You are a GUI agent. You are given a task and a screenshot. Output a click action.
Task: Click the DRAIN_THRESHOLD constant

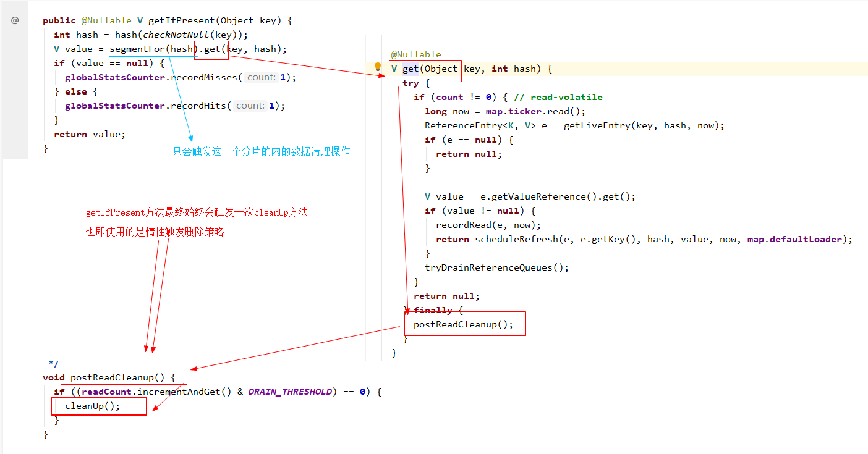coord(290,392)
